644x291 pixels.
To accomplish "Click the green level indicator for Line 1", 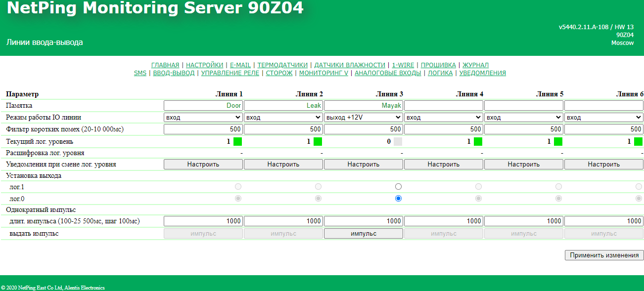I will 237,141.
